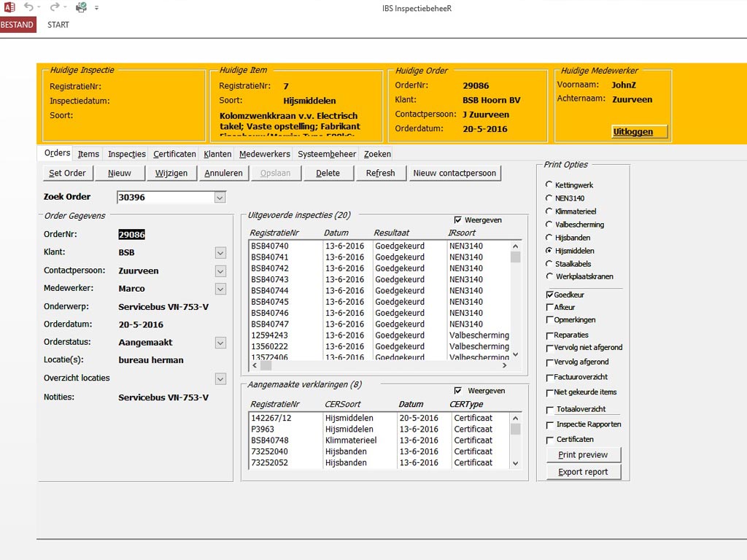This screenshot has width=747, height=560.
Task: Select the Staalkabels print option
Action: coord(549,263)
